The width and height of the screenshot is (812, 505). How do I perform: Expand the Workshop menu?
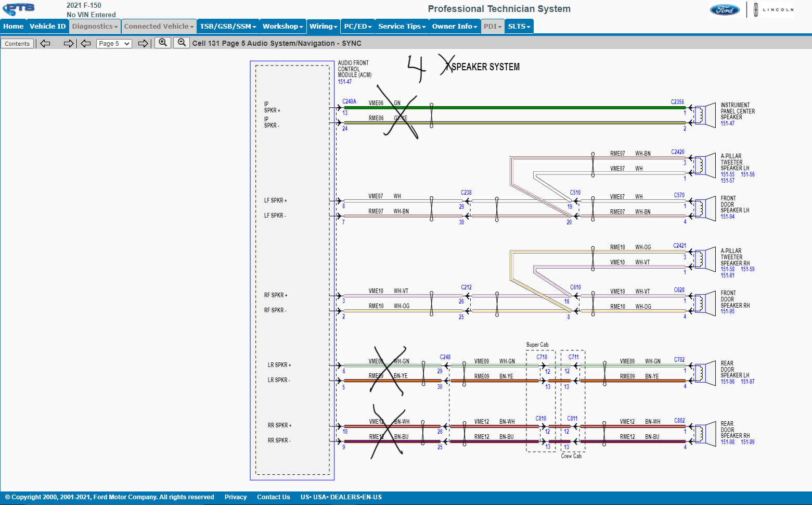[282, 26]
